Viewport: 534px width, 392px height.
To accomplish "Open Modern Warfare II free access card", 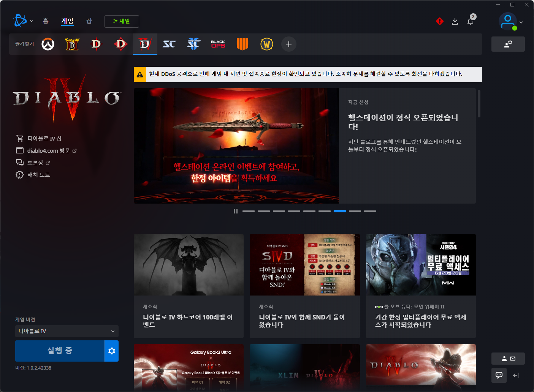I will point(421,286).
